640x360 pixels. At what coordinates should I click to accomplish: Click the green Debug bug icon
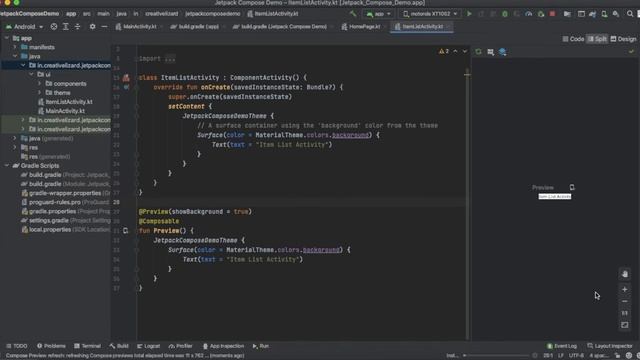pyautogui.click(x=505, y=14)
